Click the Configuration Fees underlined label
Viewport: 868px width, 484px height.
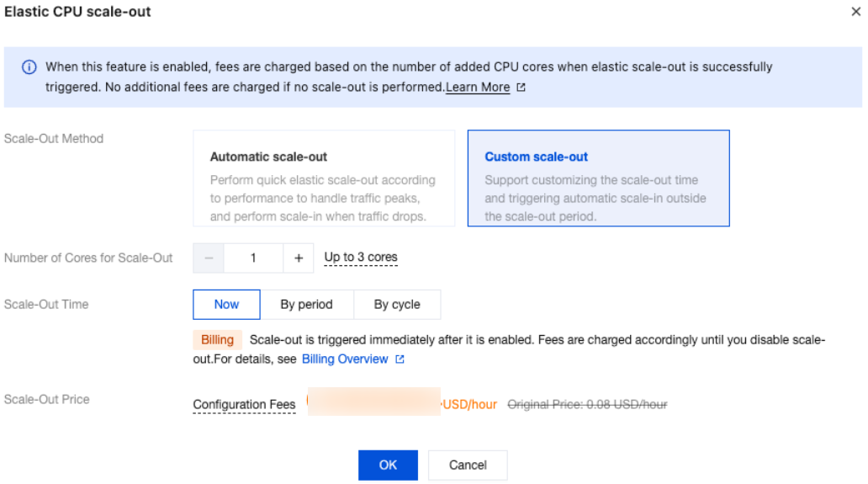click(244, 405)
